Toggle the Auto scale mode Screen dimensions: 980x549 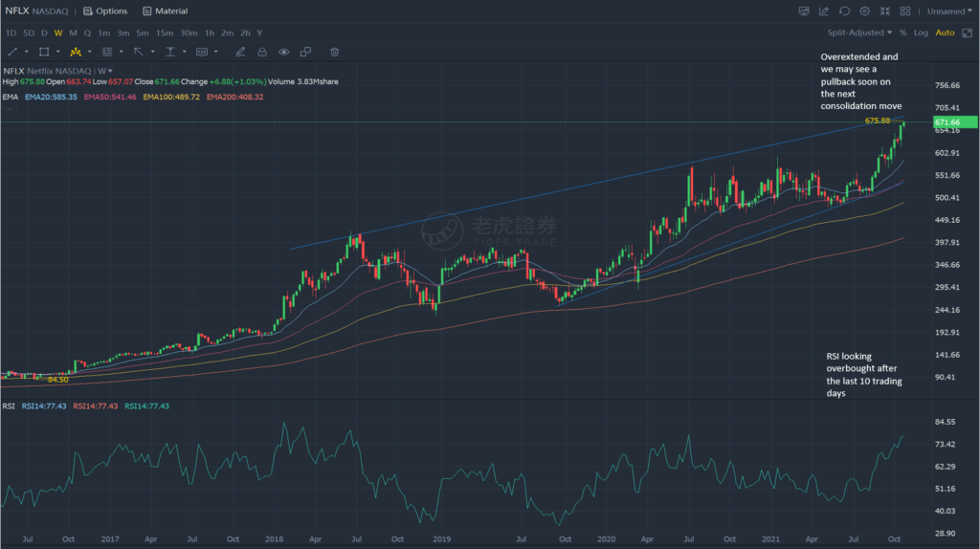(945, 33)
